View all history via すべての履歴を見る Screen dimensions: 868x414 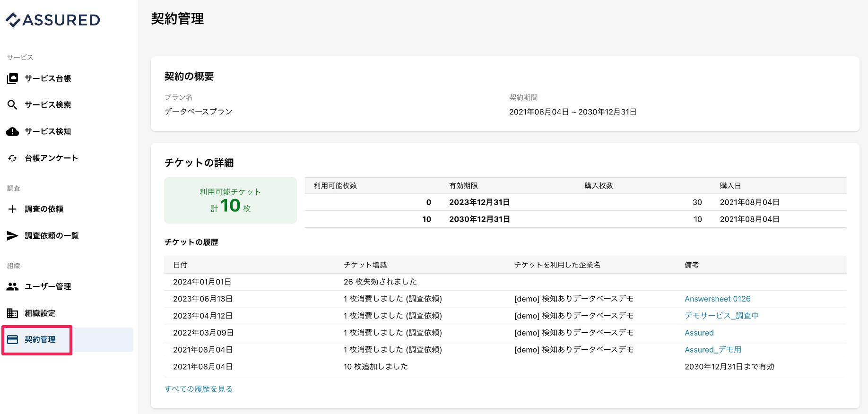click(199, 389)
